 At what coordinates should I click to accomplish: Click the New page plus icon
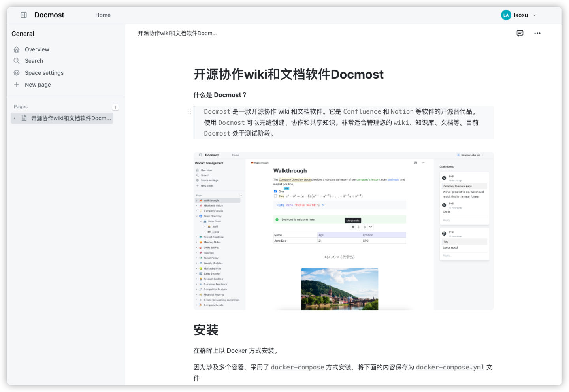pos(17,85)
